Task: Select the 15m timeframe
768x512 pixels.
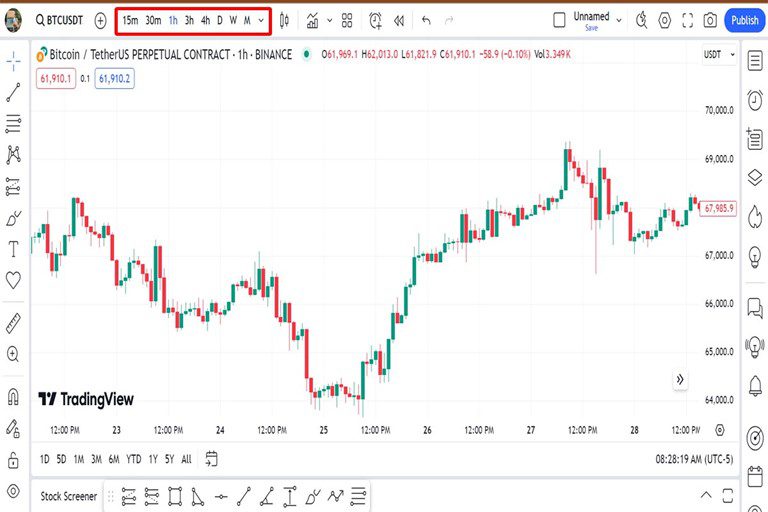Action: click(x=130, y=21)
